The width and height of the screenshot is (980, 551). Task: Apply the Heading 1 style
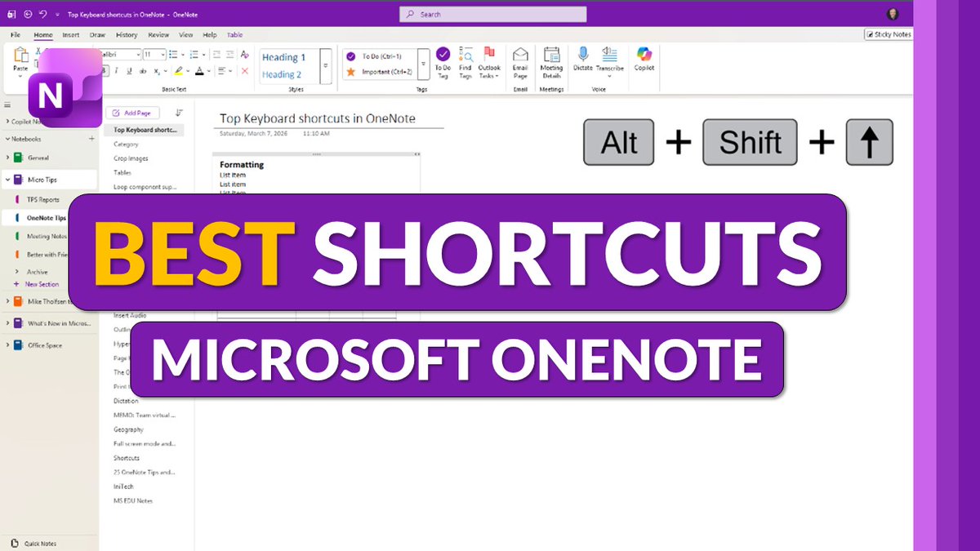(x=283, y=57)
